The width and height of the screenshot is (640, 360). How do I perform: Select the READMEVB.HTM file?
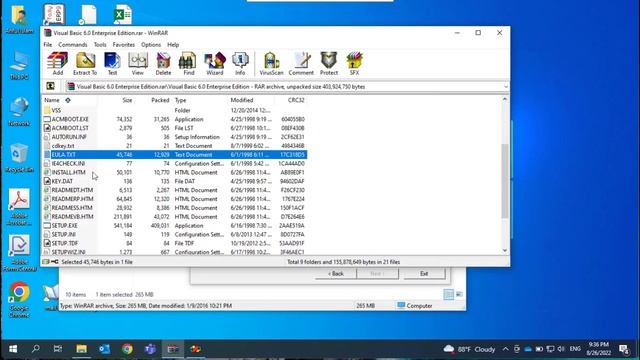click(x=175, y=217)
